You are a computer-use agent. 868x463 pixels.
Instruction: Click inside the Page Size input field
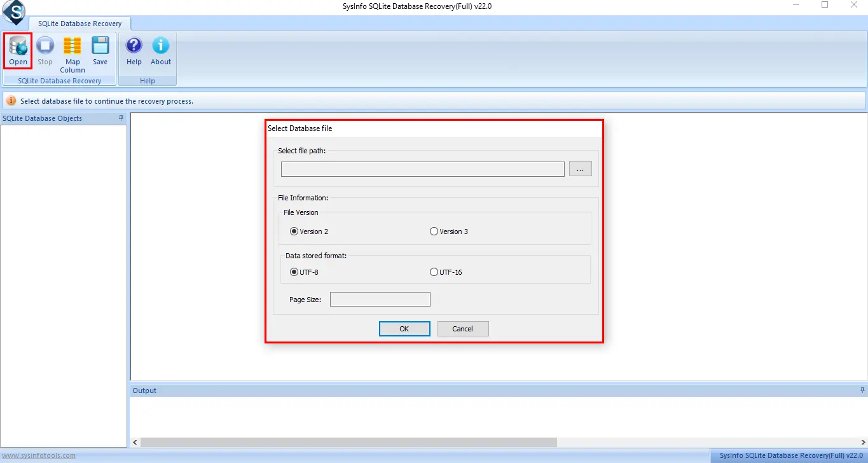click(x=380, y=298)
